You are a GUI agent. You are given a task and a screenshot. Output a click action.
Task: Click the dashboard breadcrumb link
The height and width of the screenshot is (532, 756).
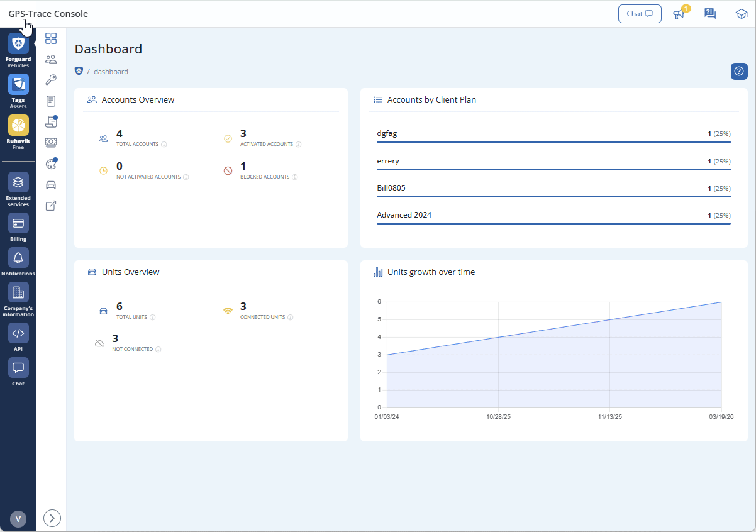(111, 72)
